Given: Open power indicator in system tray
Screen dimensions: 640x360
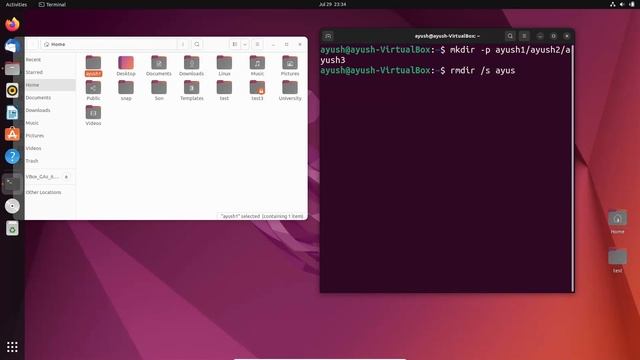Looking at the screenshot, I should click(x=632, y=4).
